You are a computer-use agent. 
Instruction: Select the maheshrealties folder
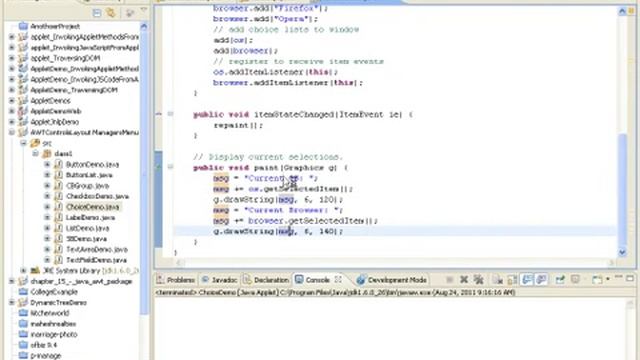click(x=47, y=324)
